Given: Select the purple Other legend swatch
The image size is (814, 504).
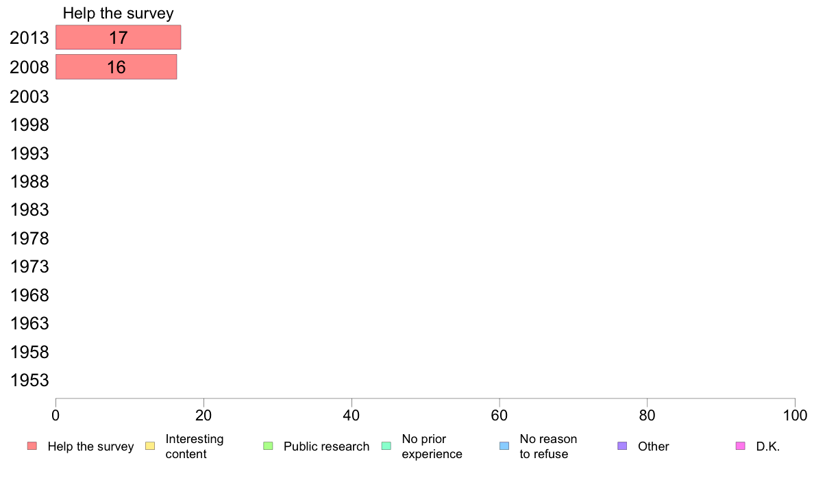Looking at the screenshot, I should pos(622,446).
